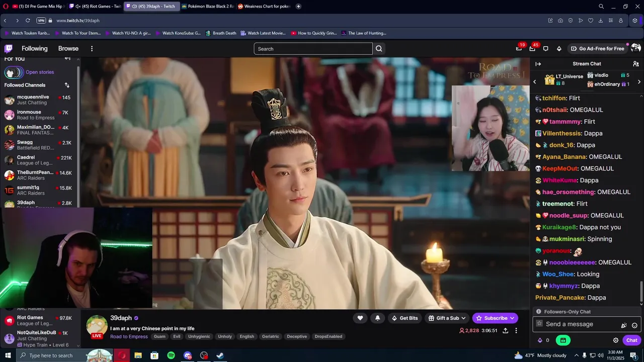644x362 pixels.
Task: Click the 39daph channel avatar
Action: point(97,326)
